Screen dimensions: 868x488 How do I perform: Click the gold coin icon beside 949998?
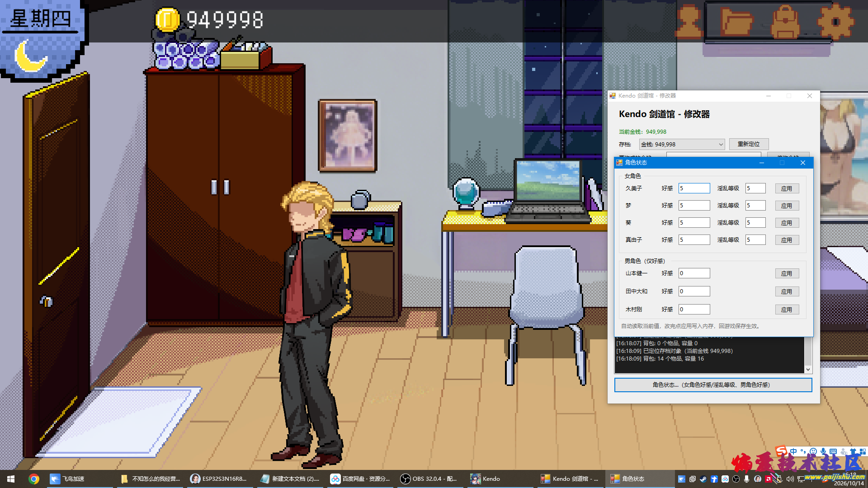click(167, 20)
